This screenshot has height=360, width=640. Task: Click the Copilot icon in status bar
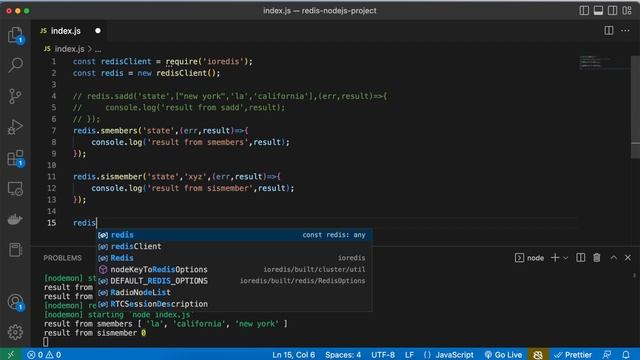(x=538, y=355)
